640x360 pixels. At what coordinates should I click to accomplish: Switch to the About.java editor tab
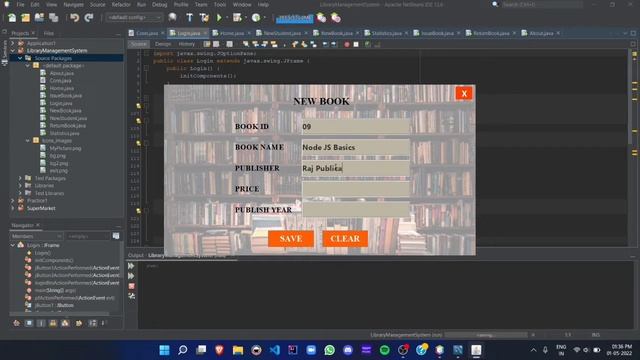pos(541,33)
